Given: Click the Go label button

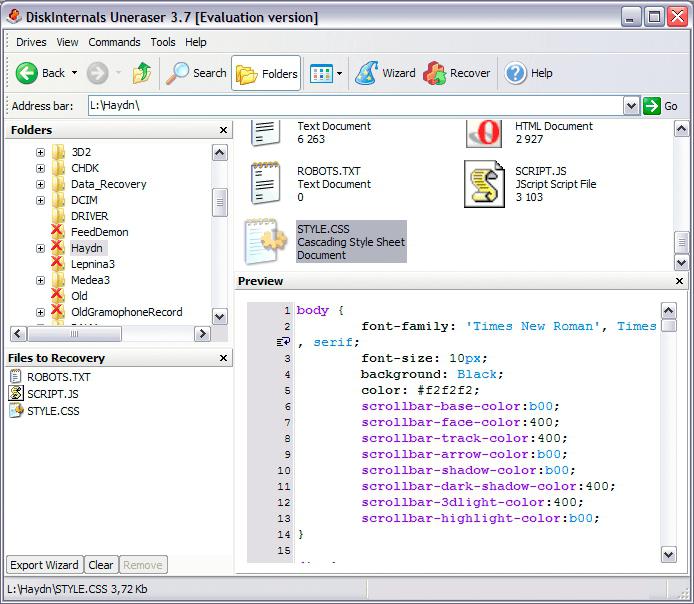Looking at the screenshot, I should (x=671, y=106).
